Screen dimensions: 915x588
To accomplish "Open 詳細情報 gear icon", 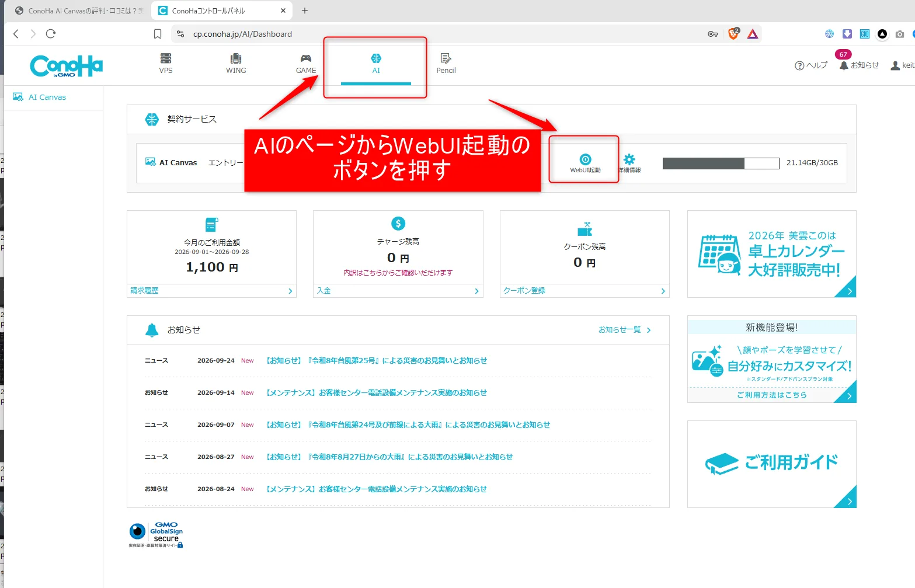I will tap(629, 163).
